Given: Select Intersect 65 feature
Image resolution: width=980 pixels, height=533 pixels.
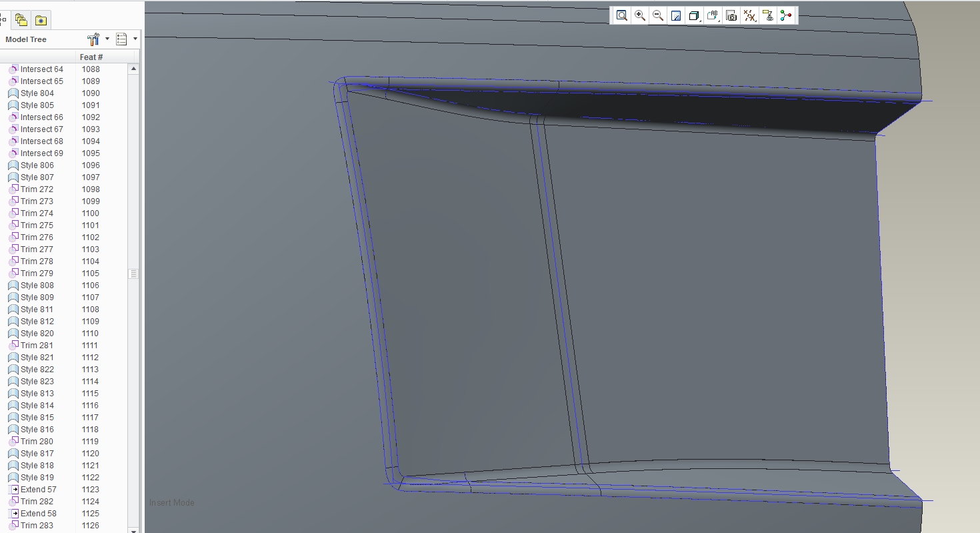Looking at the screenshot, I should tap(41, 81).
